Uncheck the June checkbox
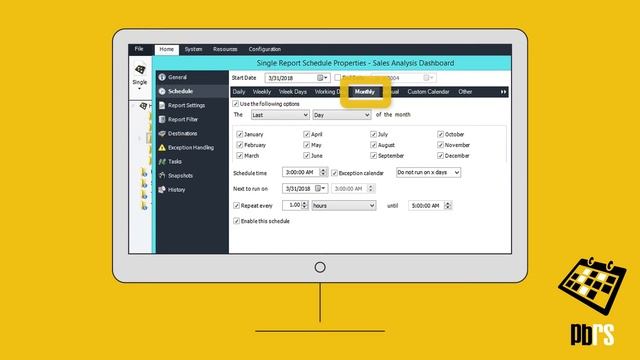The image size is (640, 360). pyautogui.click(x=307, y=156)
